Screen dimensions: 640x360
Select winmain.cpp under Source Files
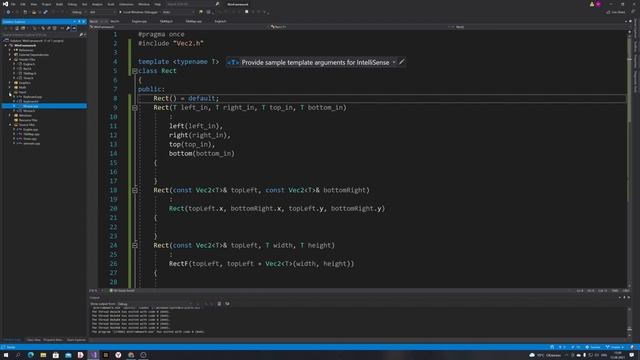click(31, 143)
